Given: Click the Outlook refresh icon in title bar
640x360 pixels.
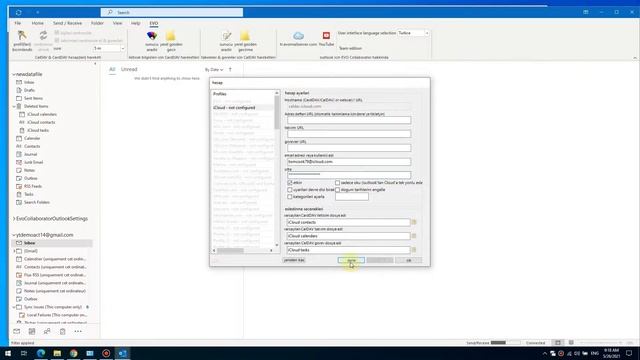Looking at the screenshot, I should [x=19, y=12].
